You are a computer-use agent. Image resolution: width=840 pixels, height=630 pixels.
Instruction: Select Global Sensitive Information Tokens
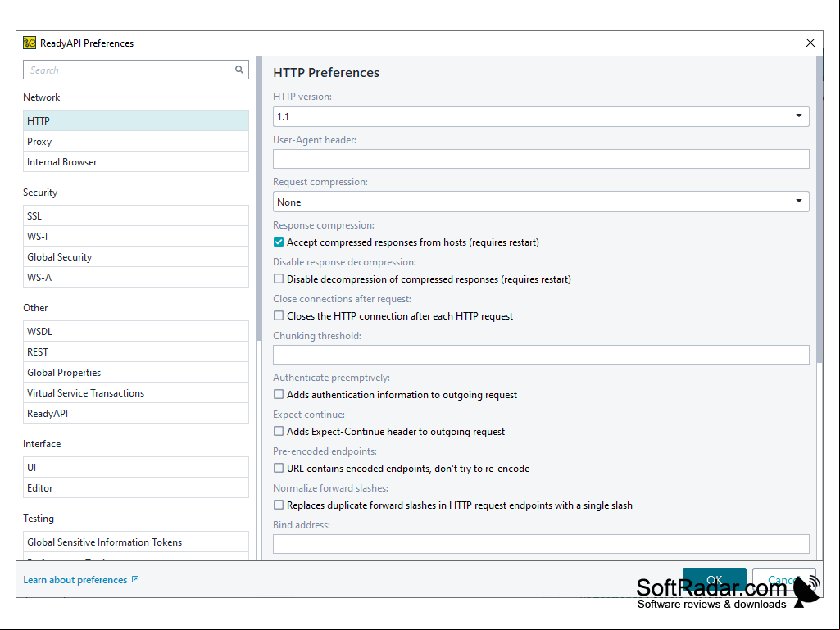pyautogui.click(x=136, y=542)
